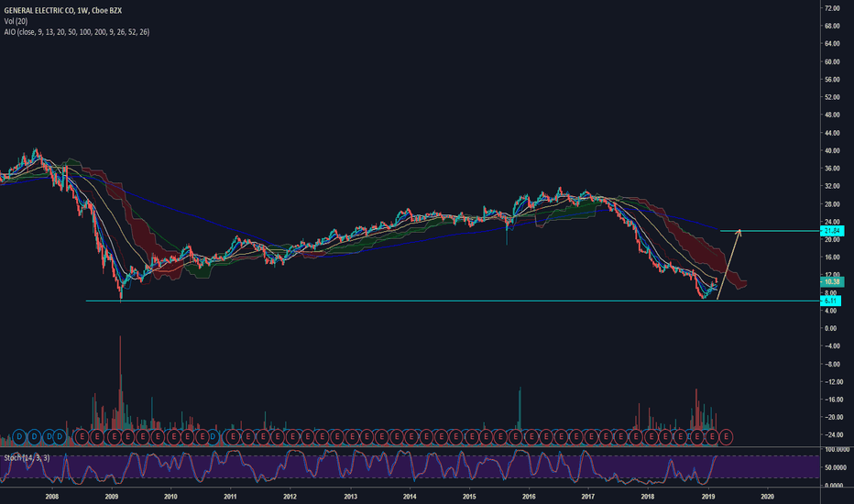Click the 2009 year label on time axis
The image size is (854, 504).
[112, 497]
